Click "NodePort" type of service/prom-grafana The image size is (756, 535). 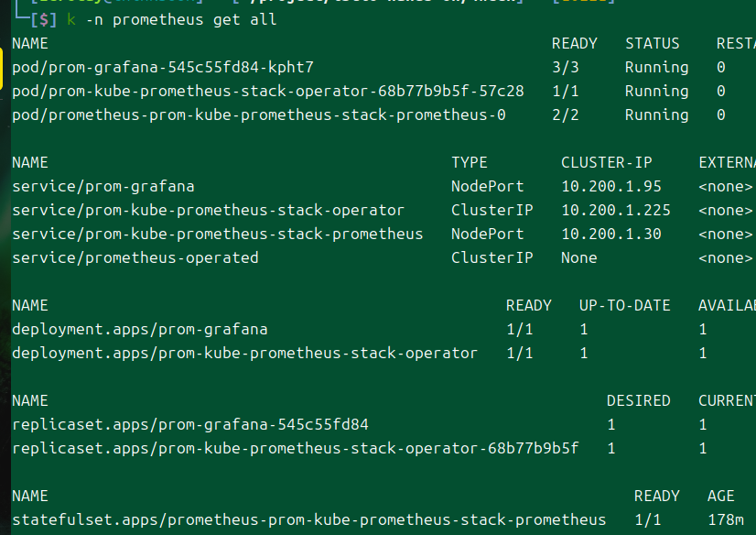point(488,186)
